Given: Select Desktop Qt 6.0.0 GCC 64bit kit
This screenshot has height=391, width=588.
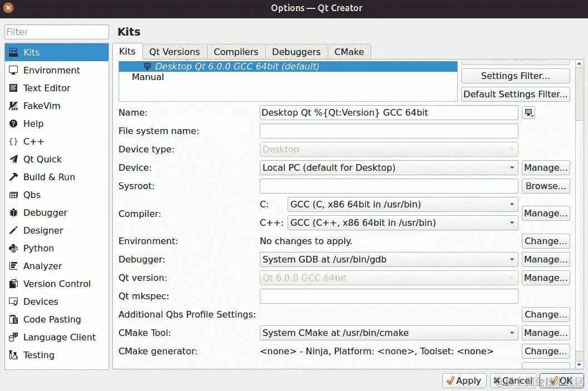Looking at the screenshot, I should [x=288, y=66].
